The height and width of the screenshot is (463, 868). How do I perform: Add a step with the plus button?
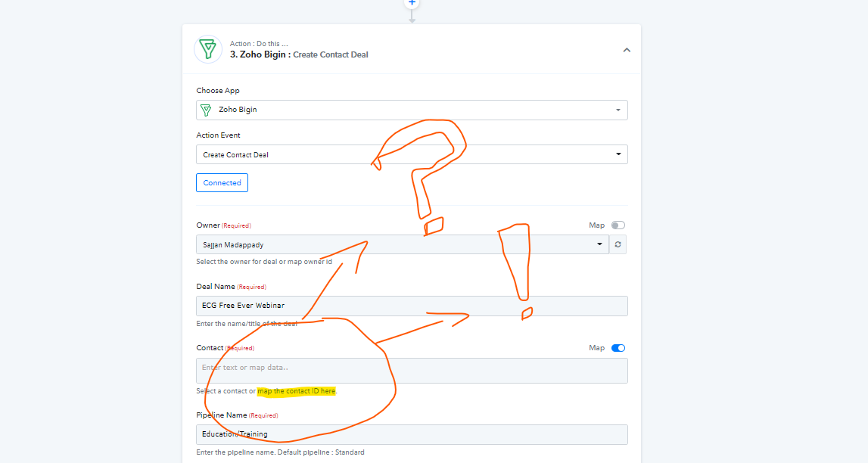412,3
